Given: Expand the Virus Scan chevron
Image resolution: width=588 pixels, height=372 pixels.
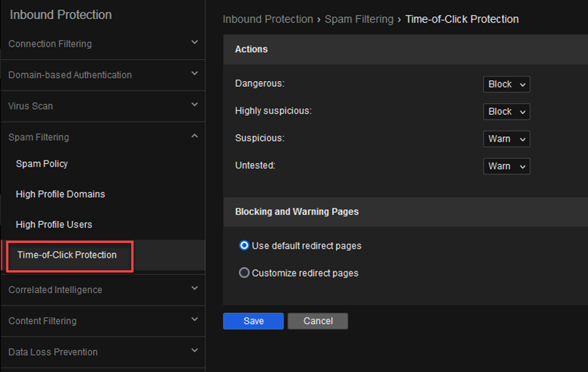Looking at the screenshot, I should (195, 105).
